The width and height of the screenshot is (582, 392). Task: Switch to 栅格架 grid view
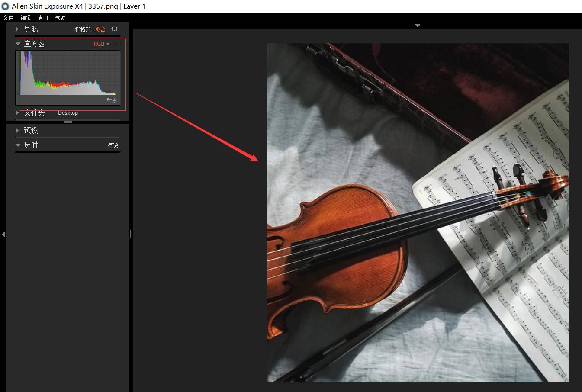click(83, 29)
